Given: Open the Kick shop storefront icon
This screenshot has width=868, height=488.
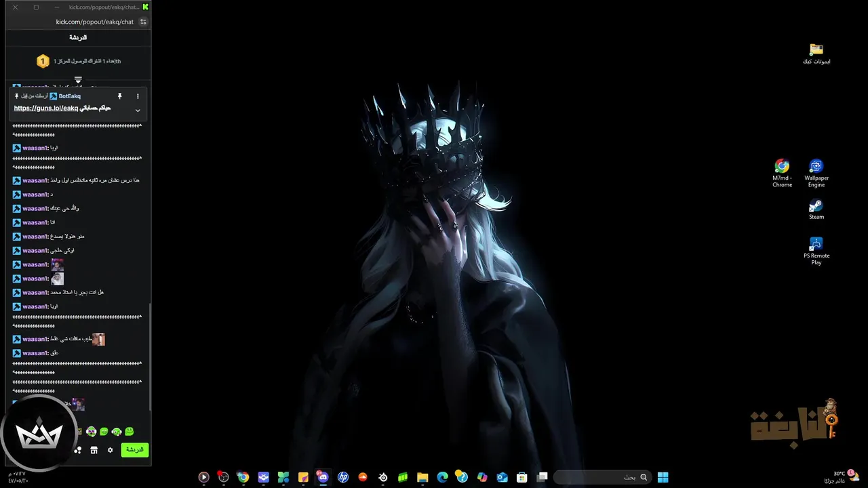Looking at the screenshot, I should (x=94, y=450).
